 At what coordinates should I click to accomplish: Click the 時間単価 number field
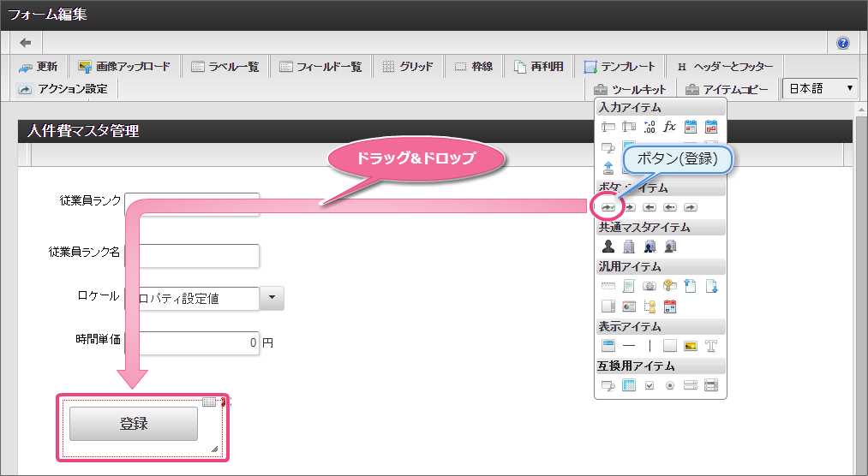192,342
